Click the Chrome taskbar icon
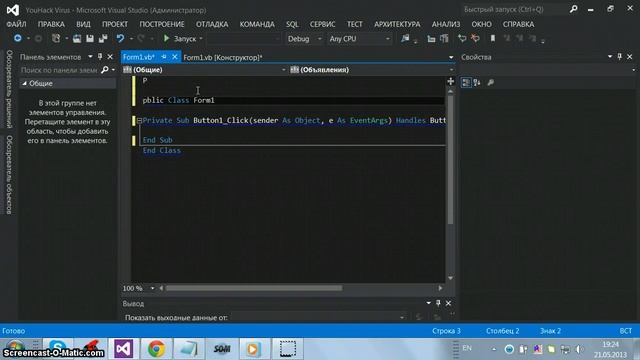 pos(156,349)
